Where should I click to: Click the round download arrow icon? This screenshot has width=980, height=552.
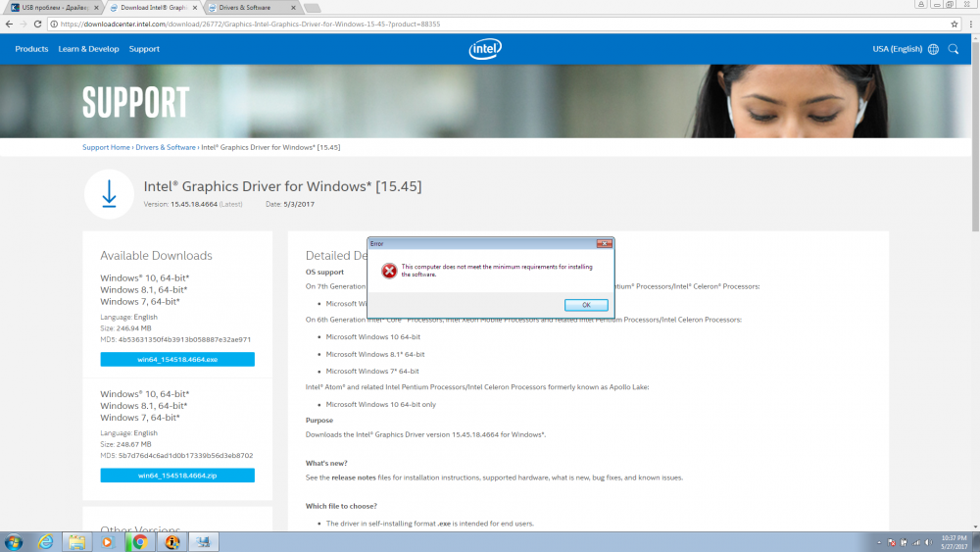pyautogui.click(x=110, y=194)
